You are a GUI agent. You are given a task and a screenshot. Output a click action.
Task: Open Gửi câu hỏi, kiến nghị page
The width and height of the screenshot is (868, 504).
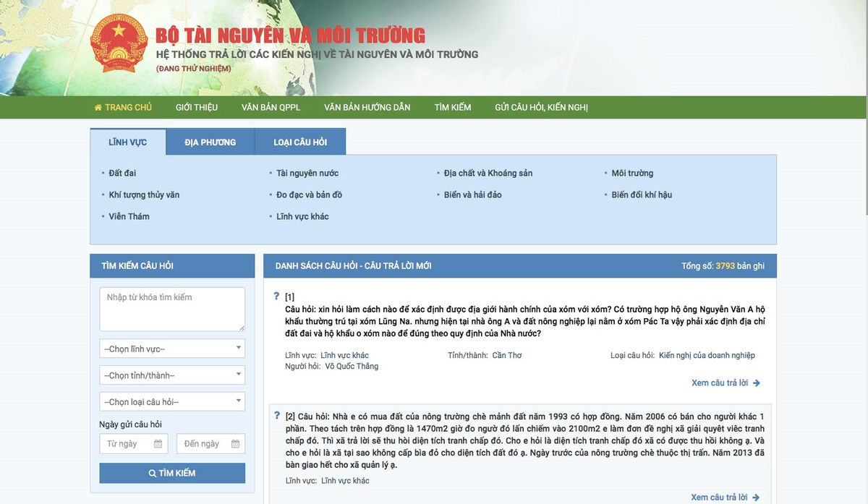541,108
